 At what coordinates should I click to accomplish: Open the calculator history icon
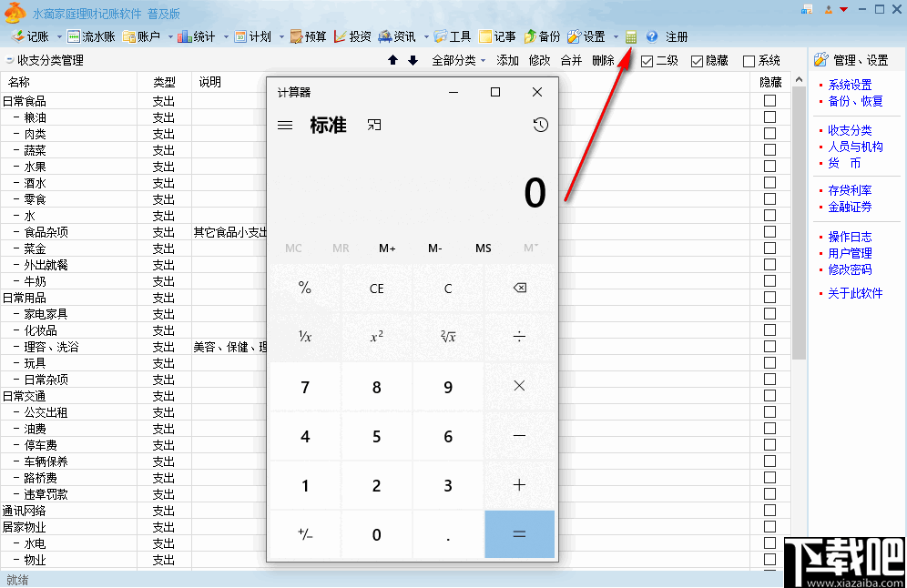(x=541, y=125)
